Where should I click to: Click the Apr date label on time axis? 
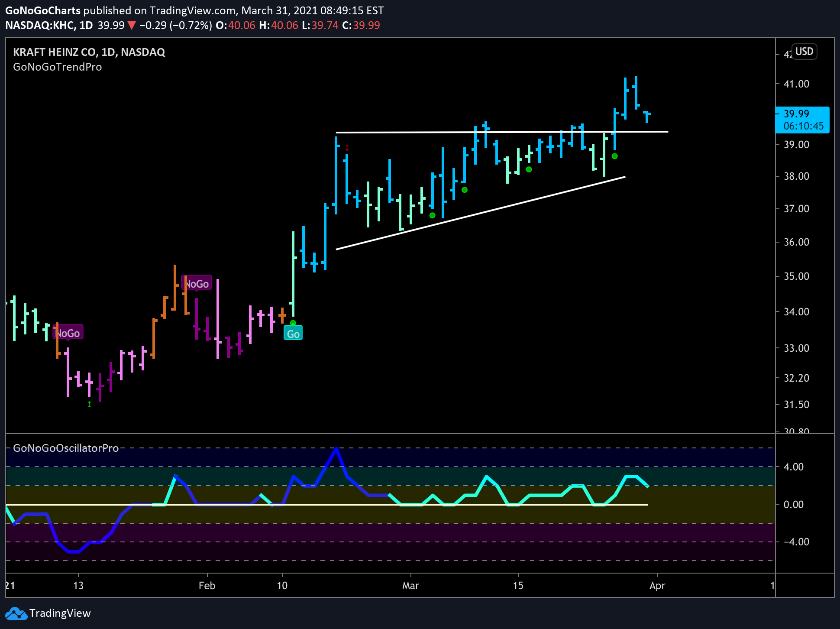[x=657, y=586]
